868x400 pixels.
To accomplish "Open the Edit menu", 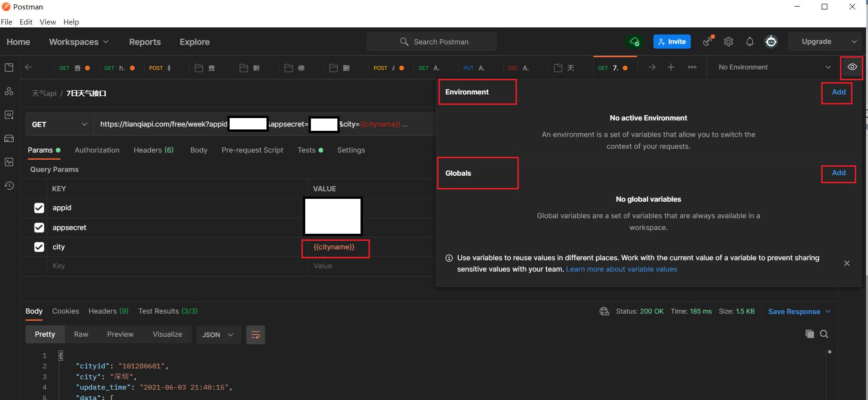I will click(26, 22).
